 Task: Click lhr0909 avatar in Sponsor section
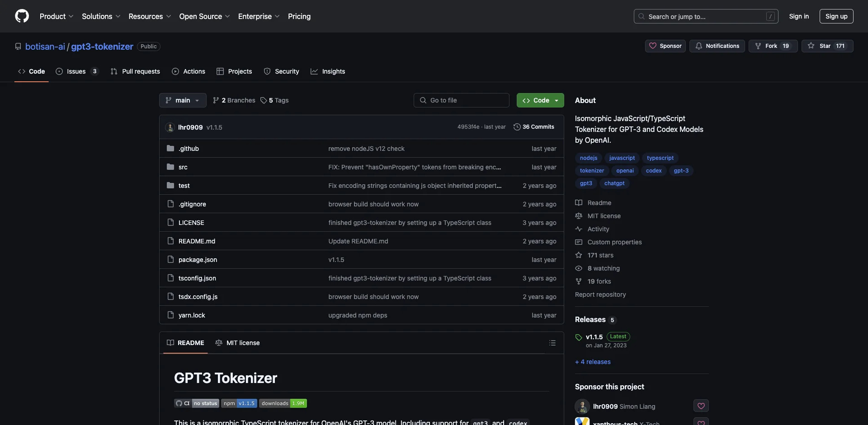tap(582, 406)
